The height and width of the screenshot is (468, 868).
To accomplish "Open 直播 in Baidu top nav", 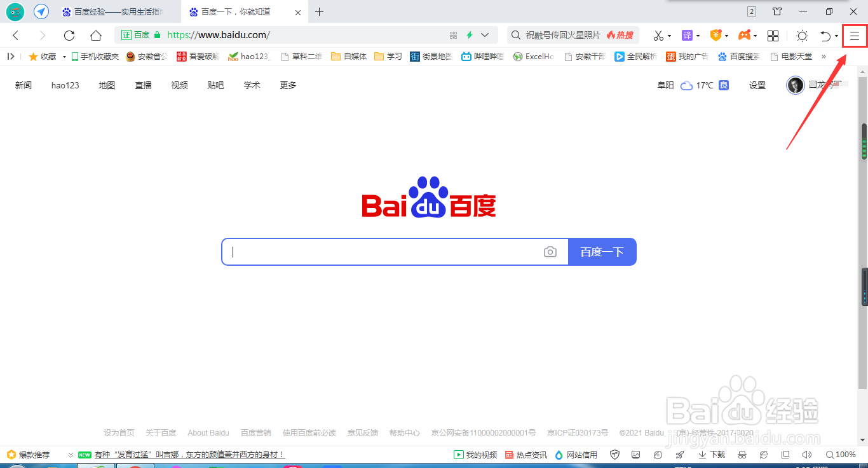I will [x=143, y=85].
